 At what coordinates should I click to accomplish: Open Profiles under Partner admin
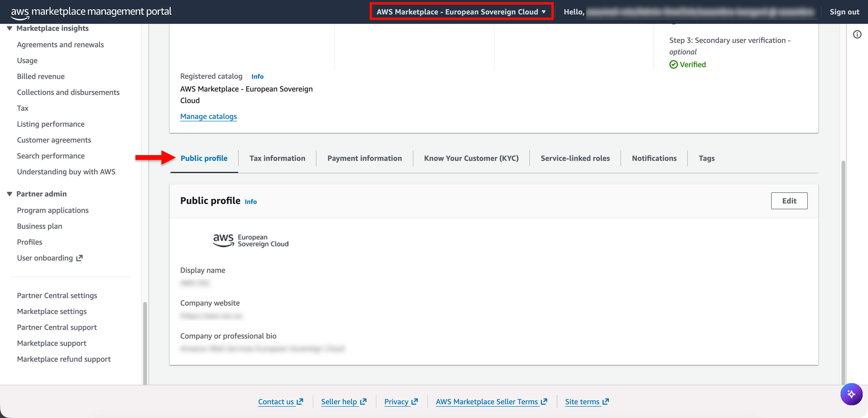[x=30, y=242]
